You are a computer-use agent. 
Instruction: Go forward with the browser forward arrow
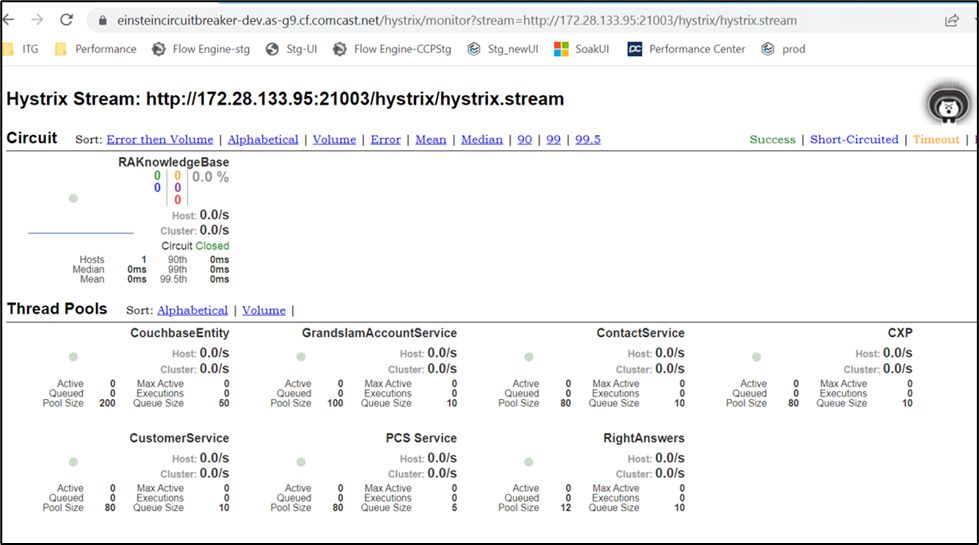pos(37,20)
